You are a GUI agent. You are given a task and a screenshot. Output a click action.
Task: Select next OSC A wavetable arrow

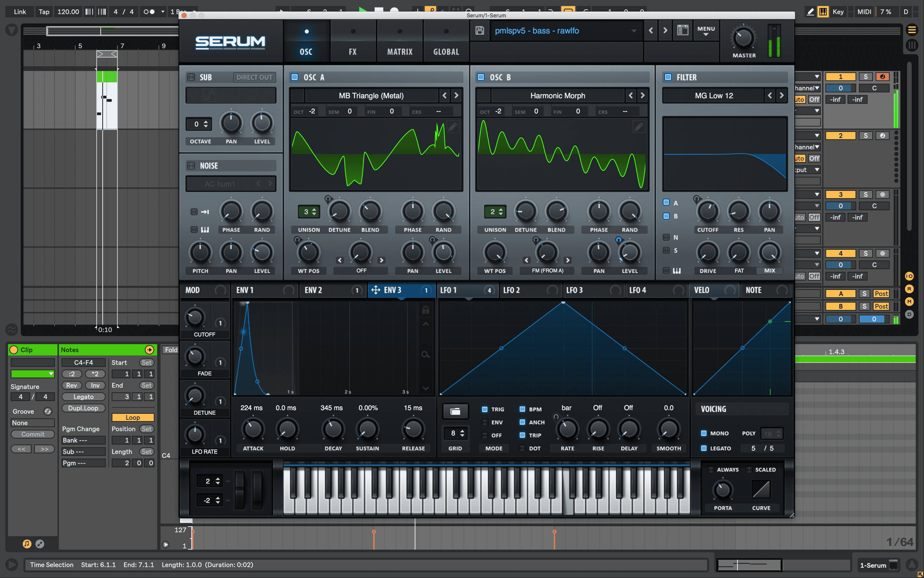coord(456,96)
